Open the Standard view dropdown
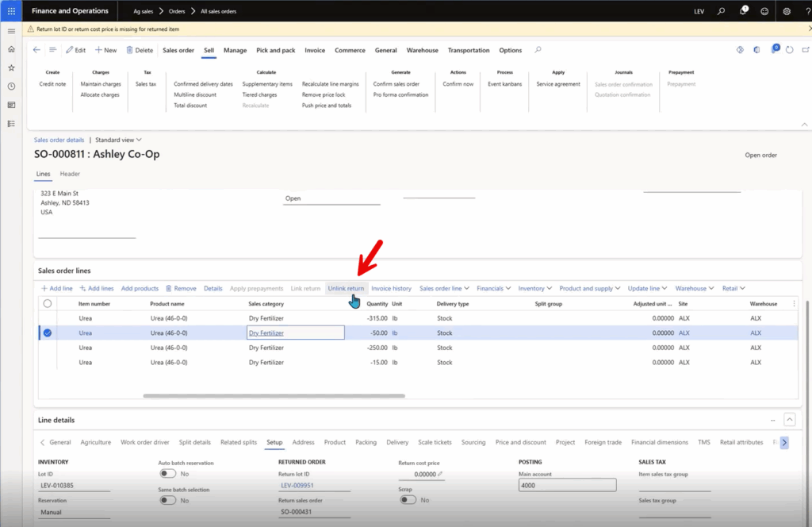 pos(118,140)
